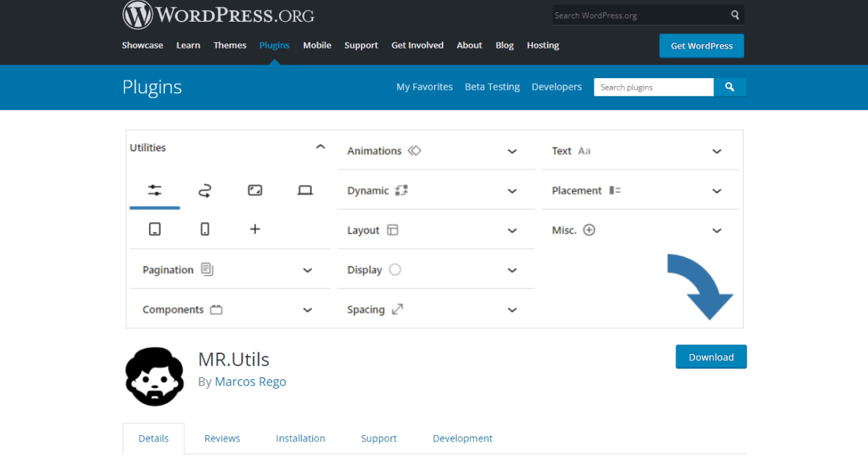Open the Hosting menu item
Viewport: 868px width, 456px height.
pos(542,45)
